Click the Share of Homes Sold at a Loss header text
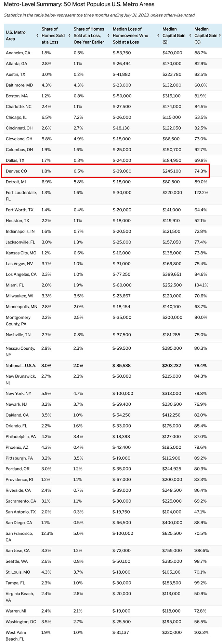The image size is (222, 644). [53, 36]
